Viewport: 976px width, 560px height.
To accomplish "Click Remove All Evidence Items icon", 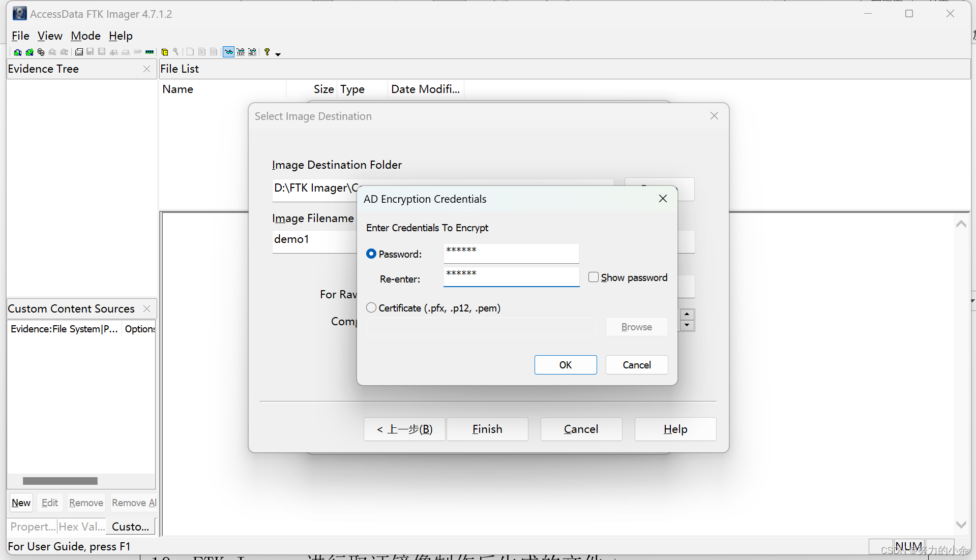I will pos(64,52).
